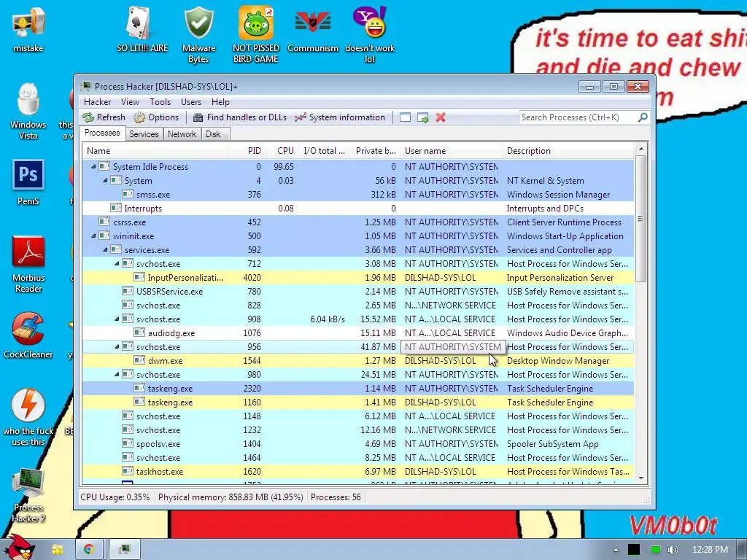Screen dimensions: 747x560
Task: Open the NOT PISSED BIRD GAME icon
Action: pos(256,35)
